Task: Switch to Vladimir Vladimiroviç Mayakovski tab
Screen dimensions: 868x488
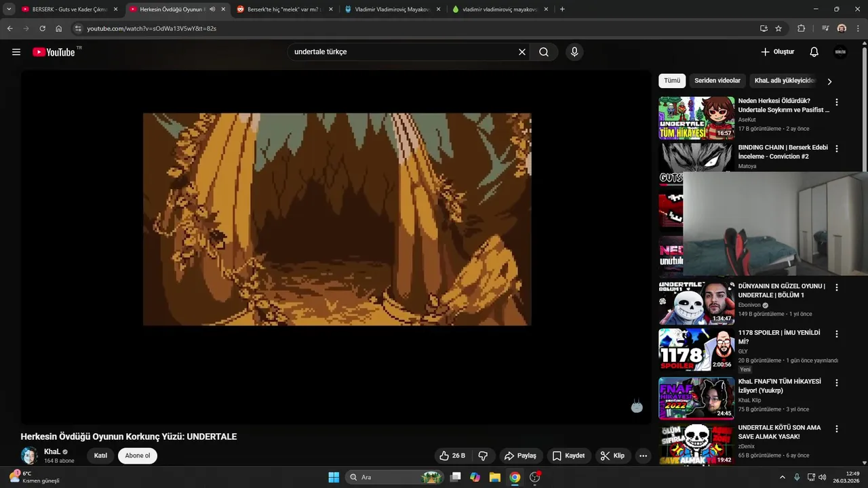Action: [x=392, y=9]
